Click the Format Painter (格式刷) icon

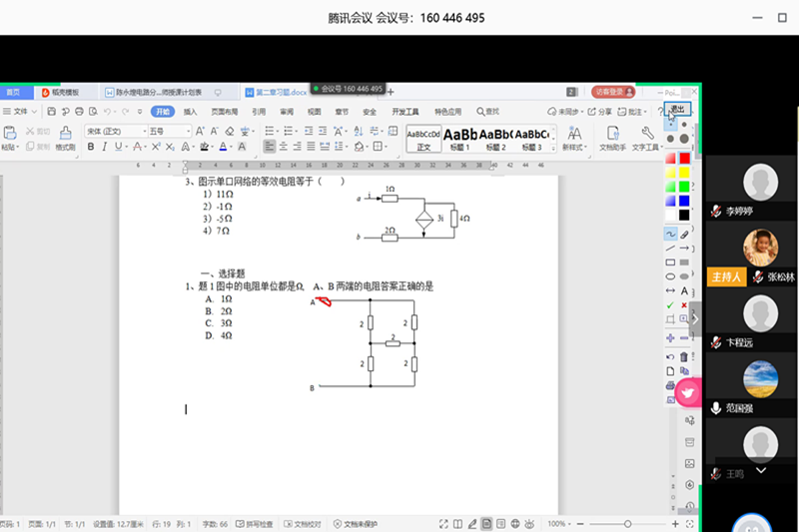[x=66, y=135]
